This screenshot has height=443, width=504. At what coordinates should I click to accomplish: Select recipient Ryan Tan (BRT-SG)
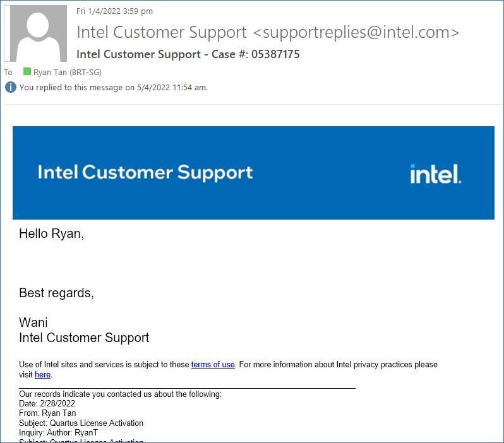[x=67, y=72]
